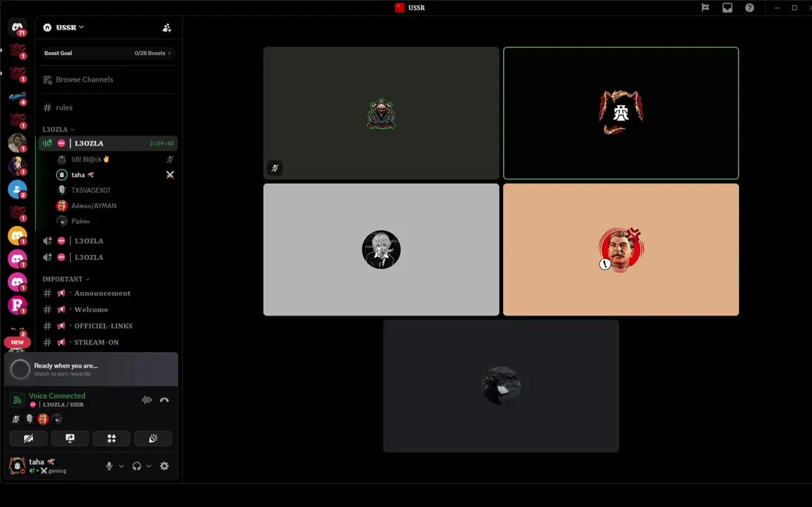812x507 pixels.
Task: Click the Stalin mini avatar in voice panel
Action: click(43, 419)
